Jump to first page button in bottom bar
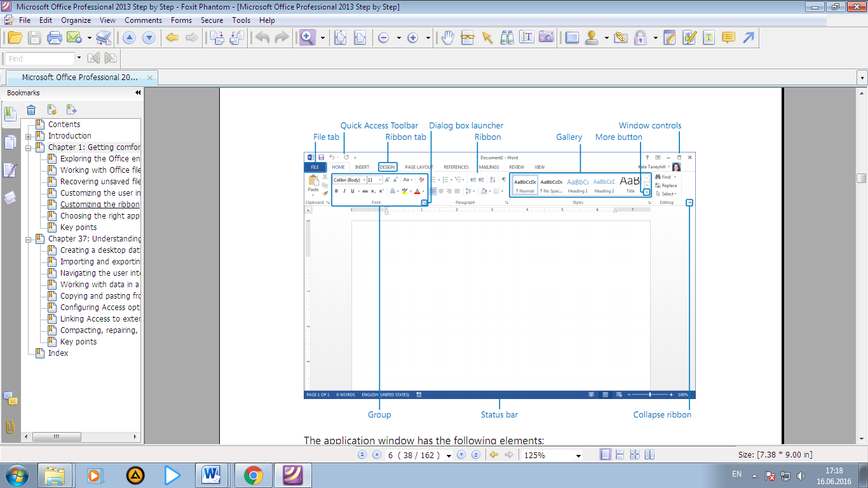868x488 pixels. click(x=363, y=455)
